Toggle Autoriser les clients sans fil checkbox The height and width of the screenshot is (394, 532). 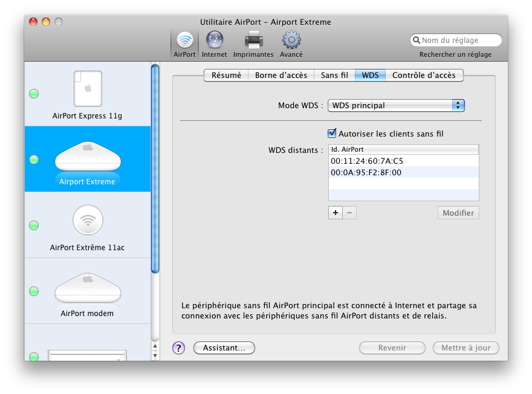[x=332, y=134]
